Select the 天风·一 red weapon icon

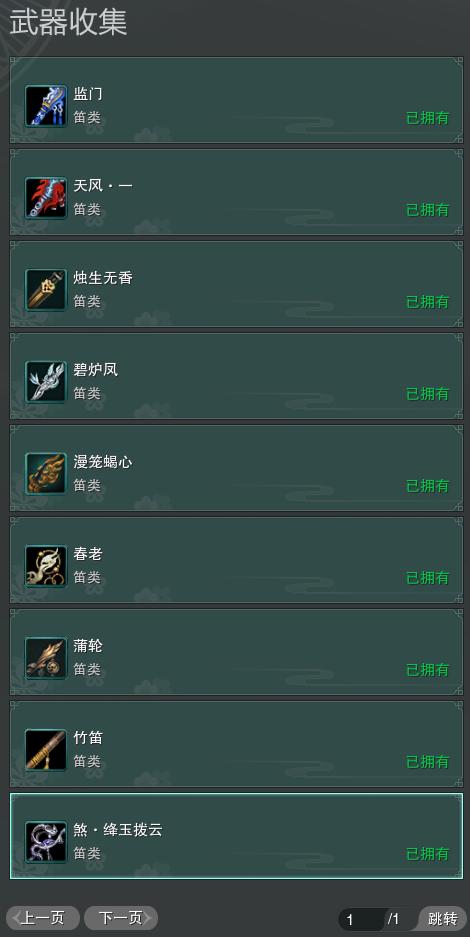[x=46, y=198]
